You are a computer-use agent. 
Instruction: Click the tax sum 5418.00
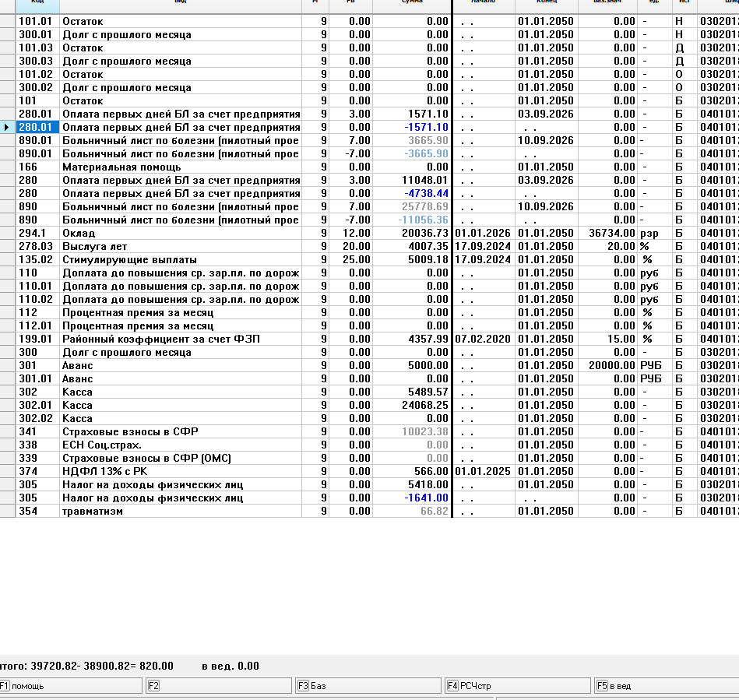pyautogui.click(x=428, y=484)
